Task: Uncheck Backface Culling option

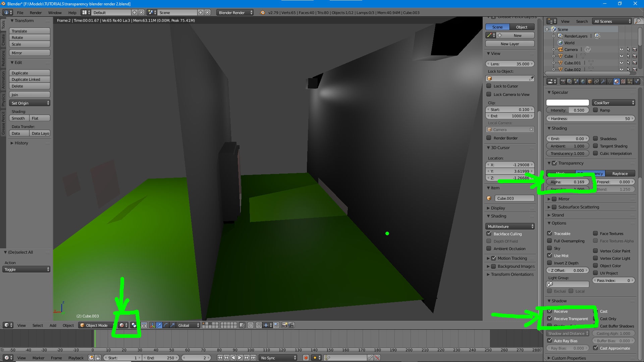Action: pyautogui.click(x=489, y=234)
